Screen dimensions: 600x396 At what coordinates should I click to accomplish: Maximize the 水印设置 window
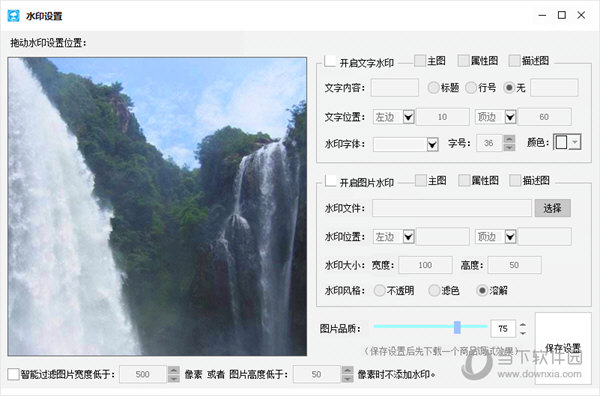[562, 15]
